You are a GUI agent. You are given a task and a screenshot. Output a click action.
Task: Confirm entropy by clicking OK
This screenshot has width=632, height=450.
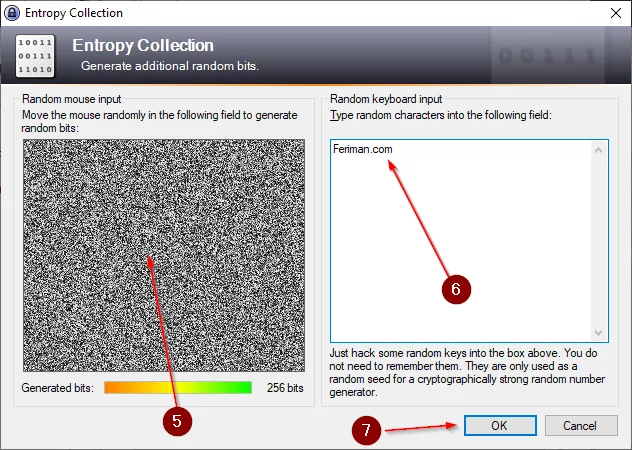click(500, 425)
